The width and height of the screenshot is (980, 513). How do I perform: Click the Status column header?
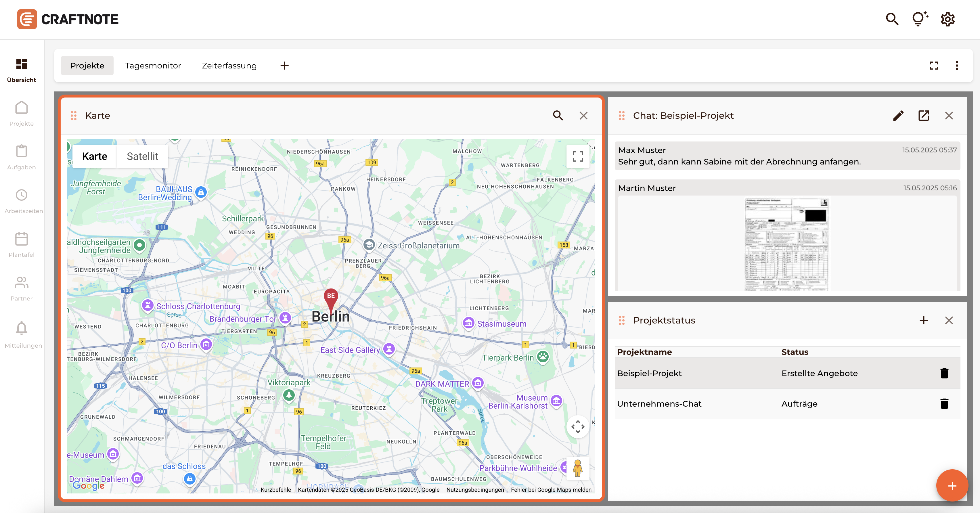(x=795, y=352)
